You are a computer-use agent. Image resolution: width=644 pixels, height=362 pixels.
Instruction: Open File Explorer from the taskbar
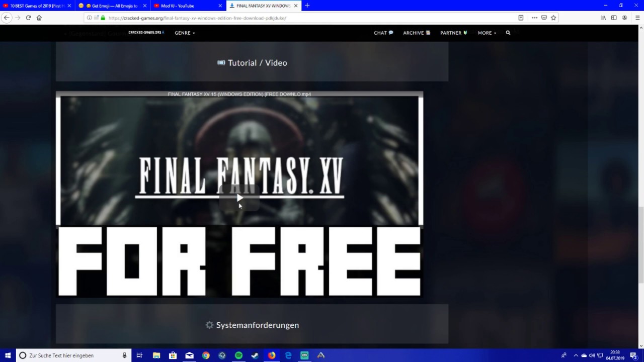156,355
